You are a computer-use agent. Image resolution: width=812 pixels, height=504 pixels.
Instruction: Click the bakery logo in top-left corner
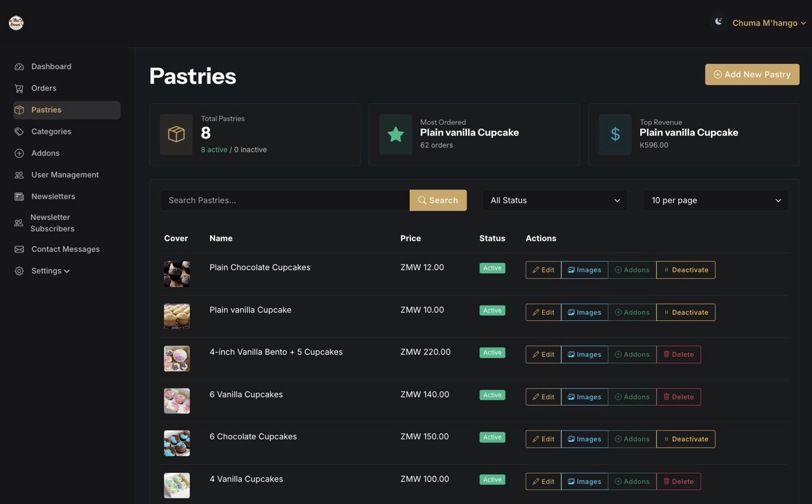pos(16,23)
